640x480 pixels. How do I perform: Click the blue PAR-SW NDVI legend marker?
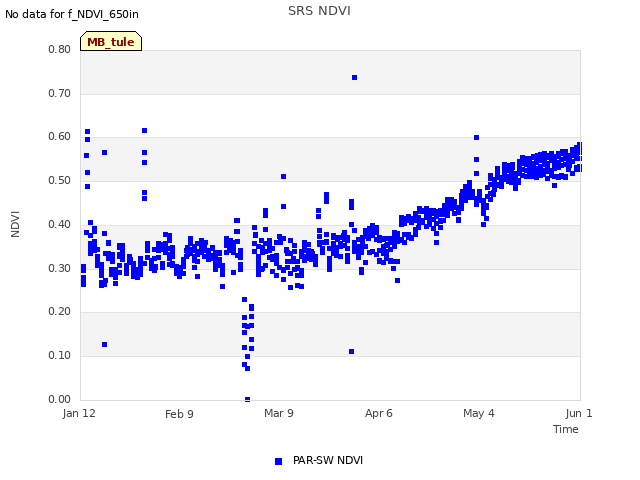278,461
